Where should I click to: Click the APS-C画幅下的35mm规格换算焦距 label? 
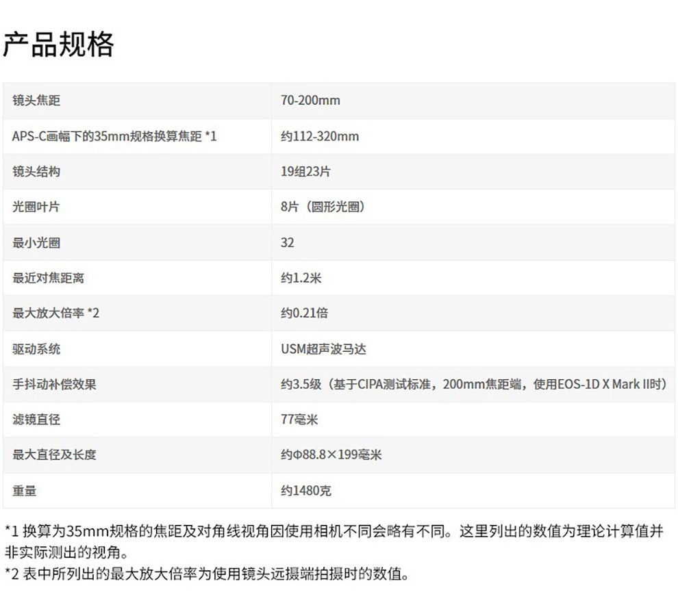point(114,136)
